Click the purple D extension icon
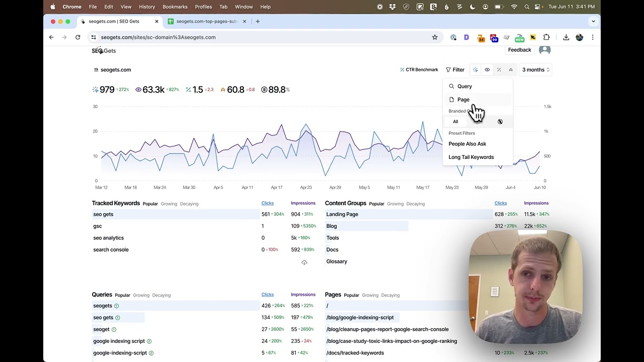This screenshot has width=644, height=362. [466, 37]
